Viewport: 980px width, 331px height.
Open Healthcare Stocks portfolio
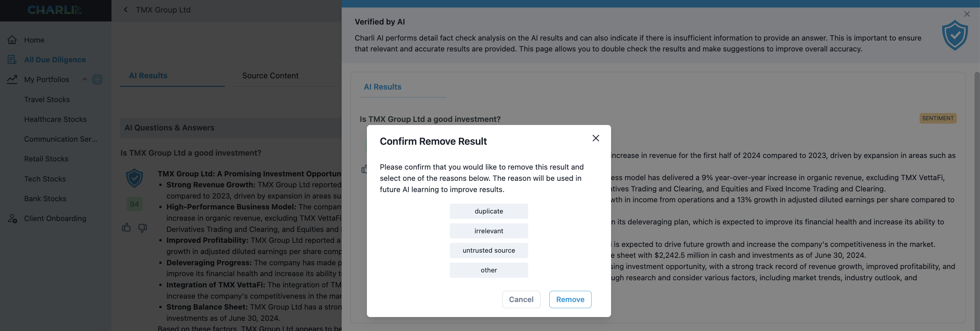pyautogui.click(x=56, y=119)
